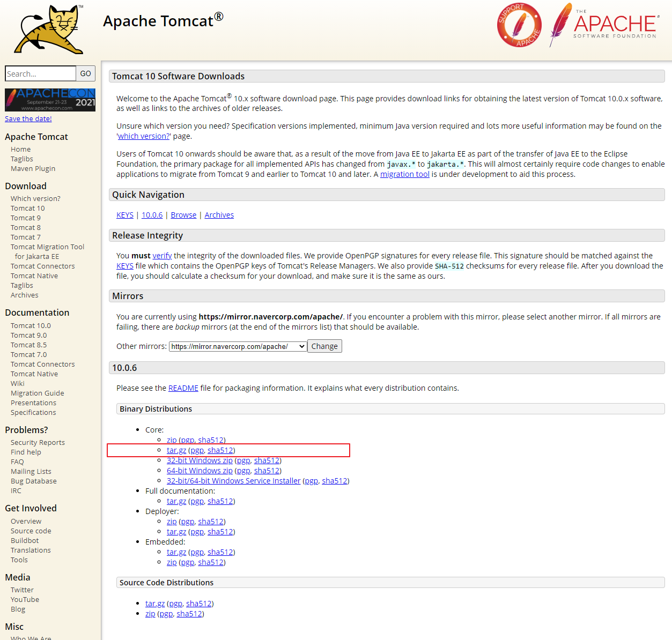The image size is (672, 640).
Task: Open Buildbot sidebar link
Action: pyautogui.click(x=25, y=540)
